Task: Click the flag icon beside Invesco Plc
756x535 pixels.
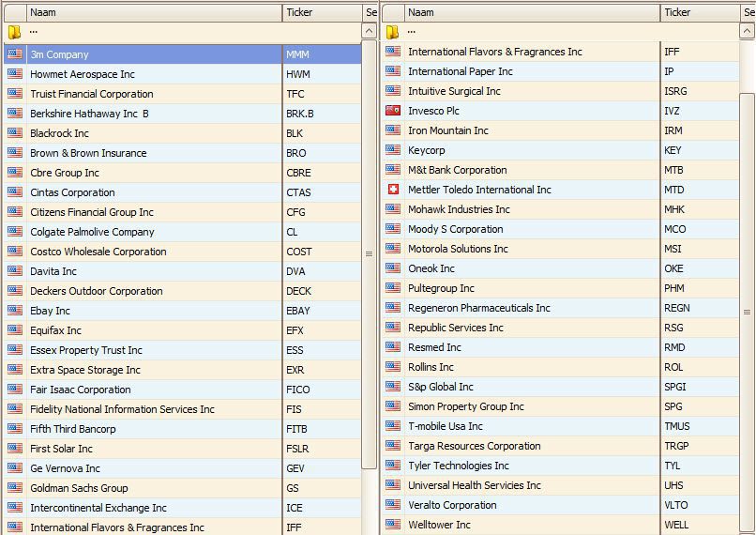Action: (393, 111)
